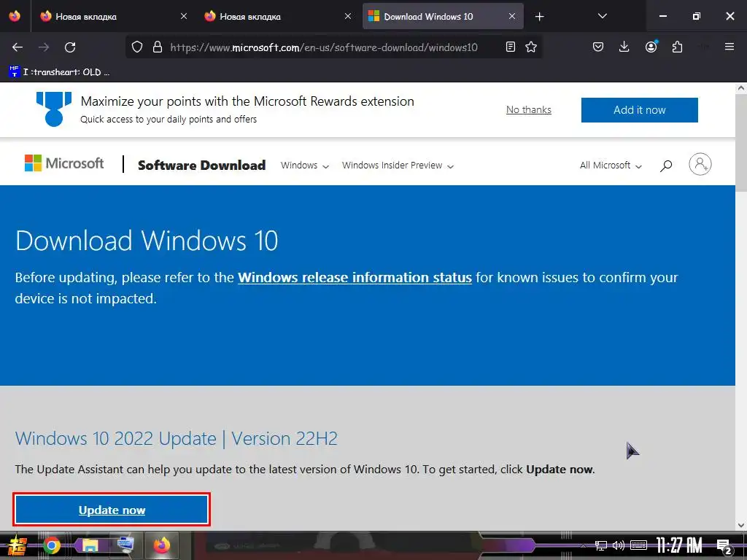Viewport: 747px width, 560px height.
Task: Select the Download Windows 10 tab
Action: click(x=443, y=16)
